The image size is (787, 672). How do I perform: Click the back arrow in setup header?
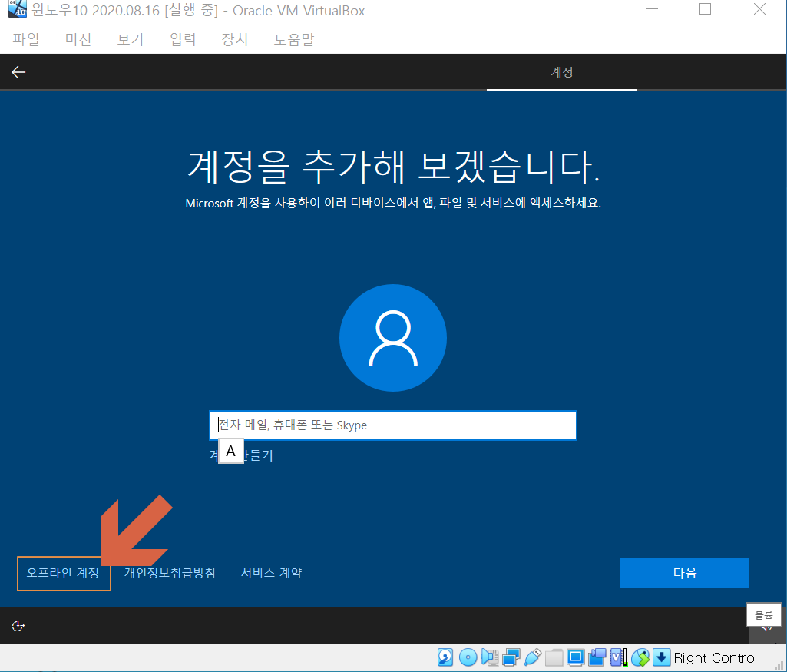point(18,72)
